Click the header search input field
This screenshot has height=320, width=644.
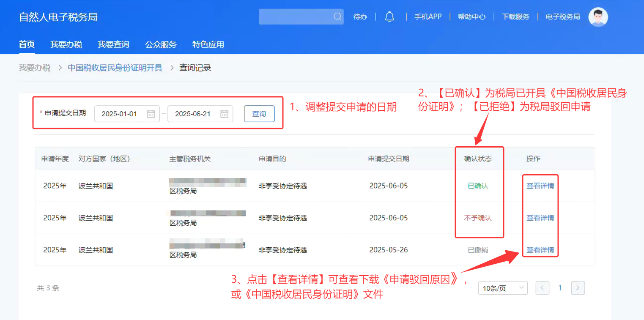[296, 17]
